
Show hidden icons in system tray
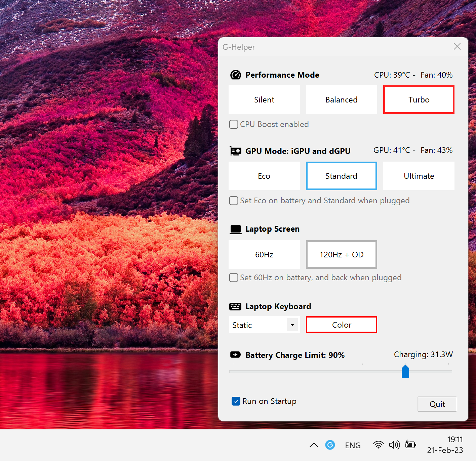[x=314, y=445]
